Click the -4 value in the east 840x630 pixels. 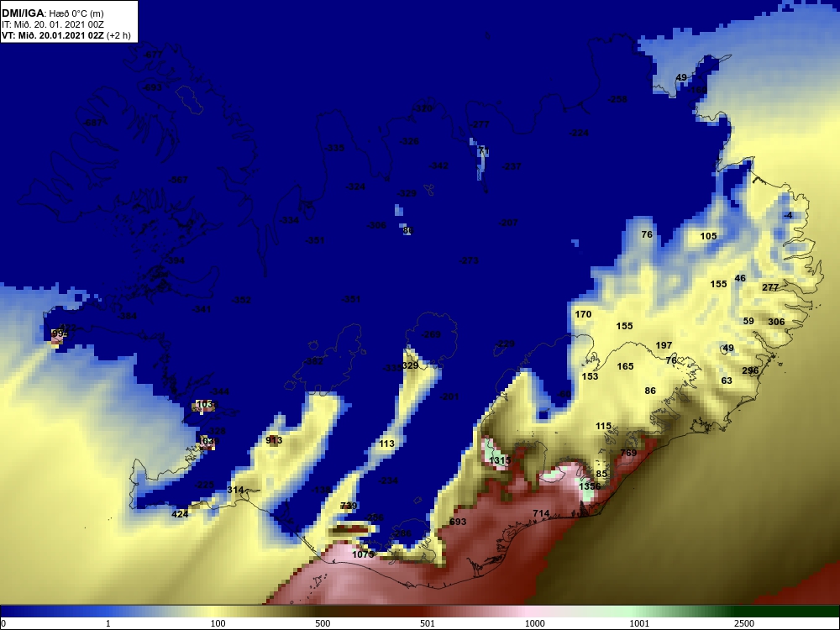coord(788,215)
